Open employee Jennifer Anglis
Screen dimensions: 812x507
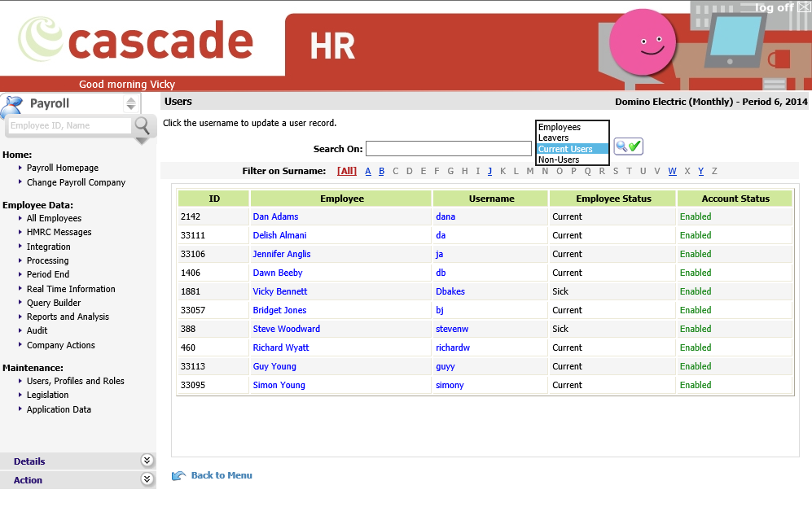click(x=282, y=254)
